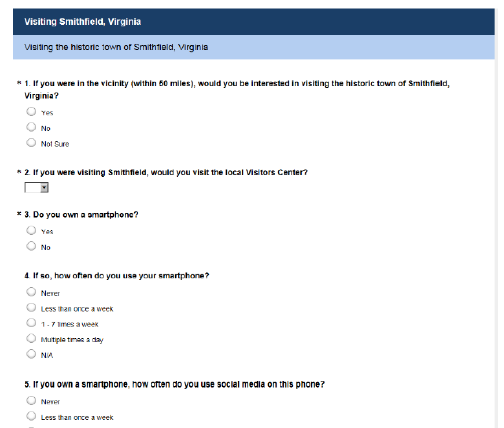Click the Not Sure label text
The height and width of the screenshot is (428, 504).
[55, 144]
